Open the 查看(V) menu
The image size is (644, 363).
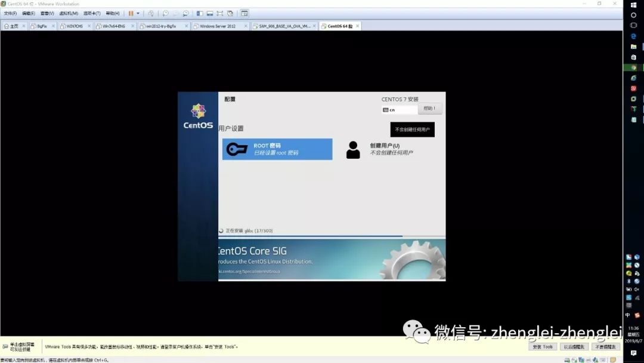pos(47,14)
